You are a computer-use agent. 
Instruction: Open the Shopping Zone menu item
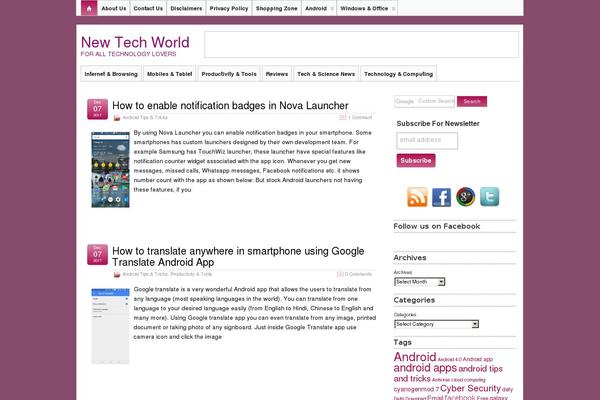click(277, 8)
